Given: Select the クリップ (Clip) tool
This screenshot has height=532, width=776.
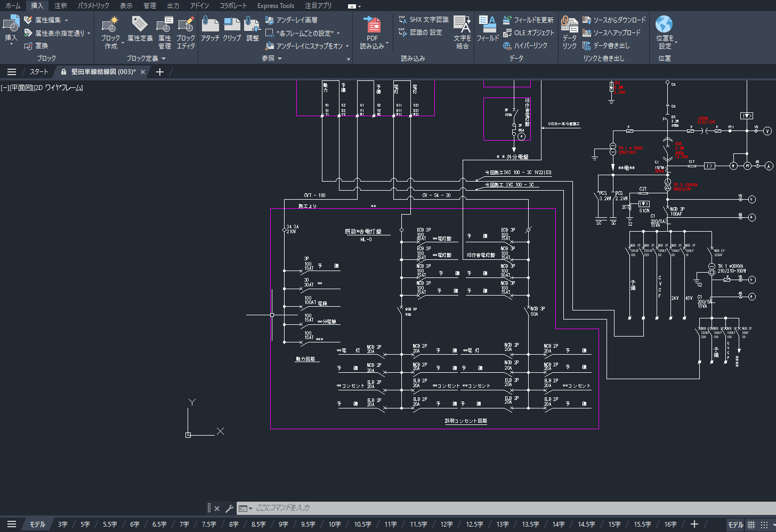Looking at the screenshot, I should pyautogui.click(x=232, y=24).
